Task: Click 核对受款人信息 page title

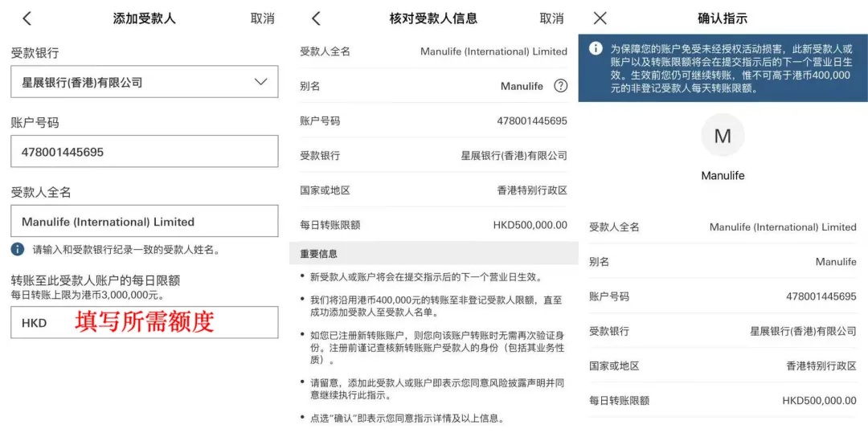Action: [x=433, y=18]
